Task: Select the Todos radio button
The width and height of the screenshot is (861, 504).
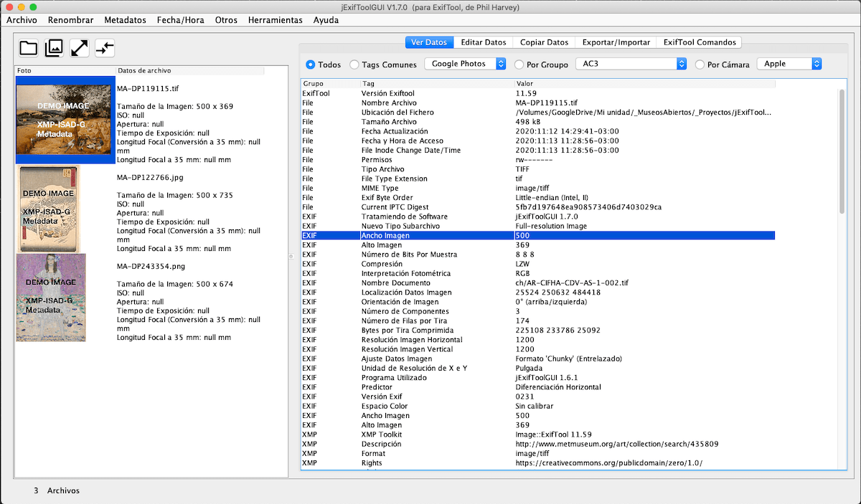Action: (x=311, y=65)
